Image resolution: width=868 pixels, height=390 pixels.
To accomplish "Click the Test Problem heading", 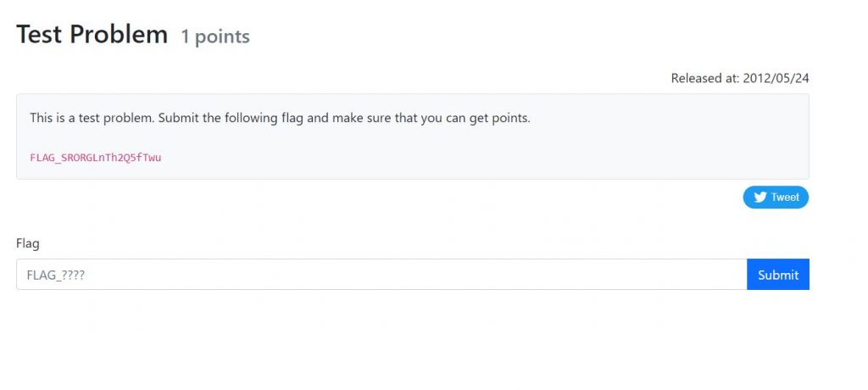I will [92, 35].
